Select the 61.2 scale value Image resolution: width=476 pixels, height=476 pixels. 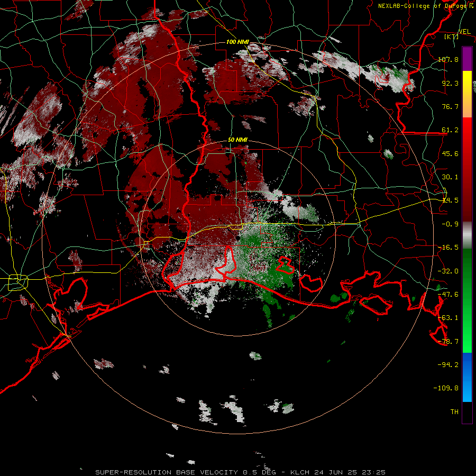click(x=450, y=130)
